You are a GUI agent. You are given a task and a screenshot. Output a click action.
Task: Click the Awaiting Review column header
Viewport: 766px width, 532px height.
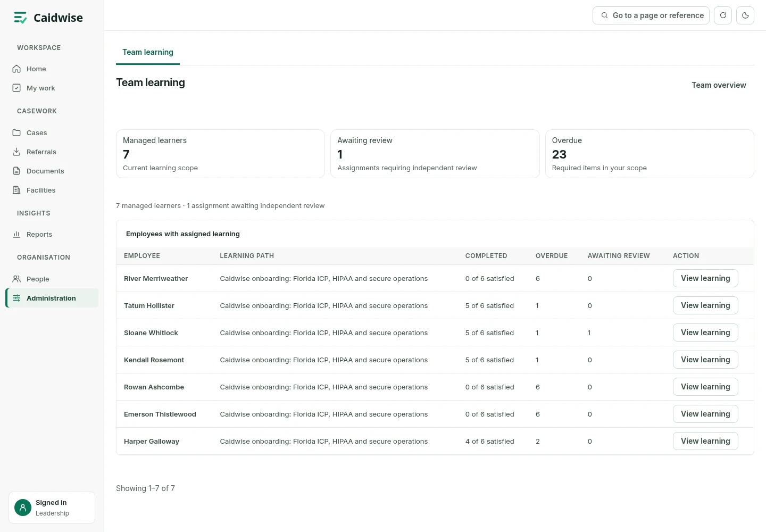619,256
